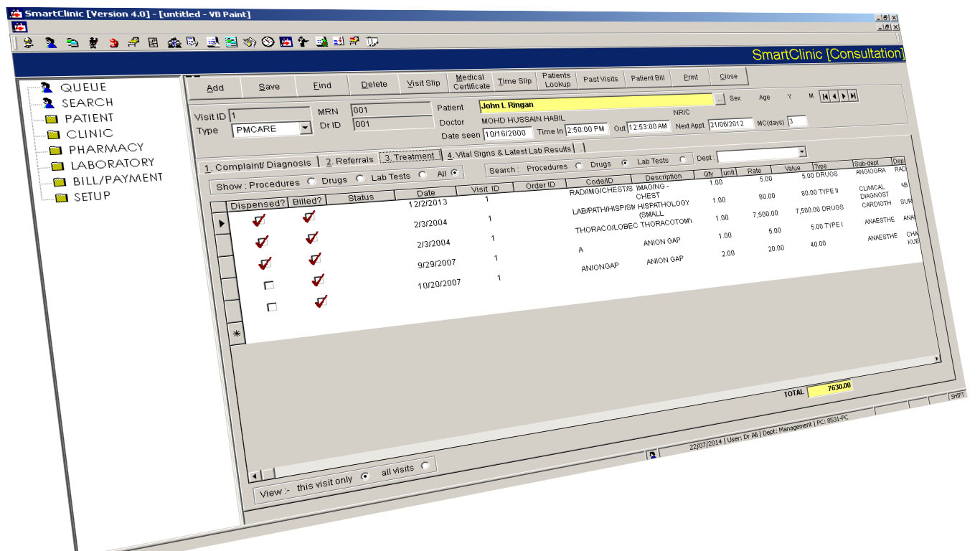Select Drugs radio in Search group
The image size is (980, 551).
(624, 163)
